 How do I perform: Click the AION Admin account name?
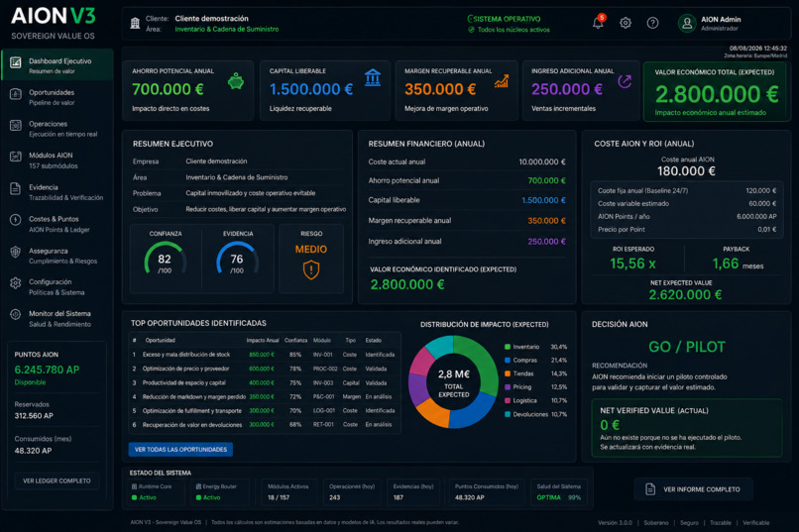click(x=721, y=20)
